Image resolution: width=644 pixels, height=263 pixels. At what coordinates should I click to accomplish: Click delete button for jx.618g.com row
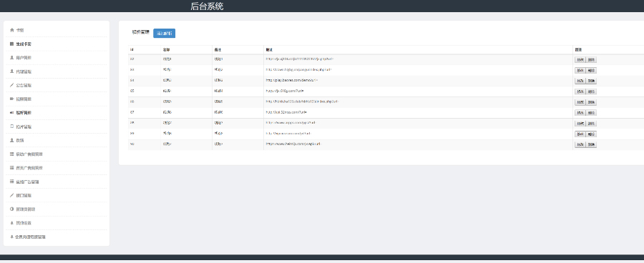pyautogui.click(x=591, y=91)
